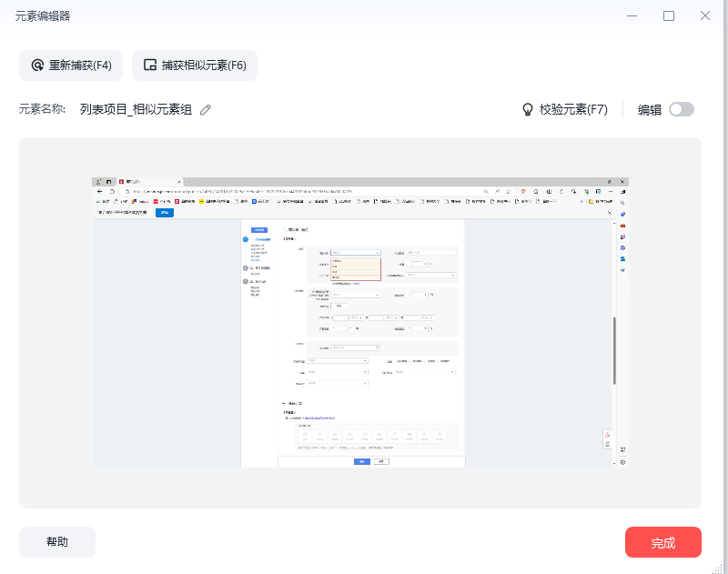Click the red-highlighted dropdown list in the preview
The height and width of the screenshot is (574, 728).
click(356, 268)
